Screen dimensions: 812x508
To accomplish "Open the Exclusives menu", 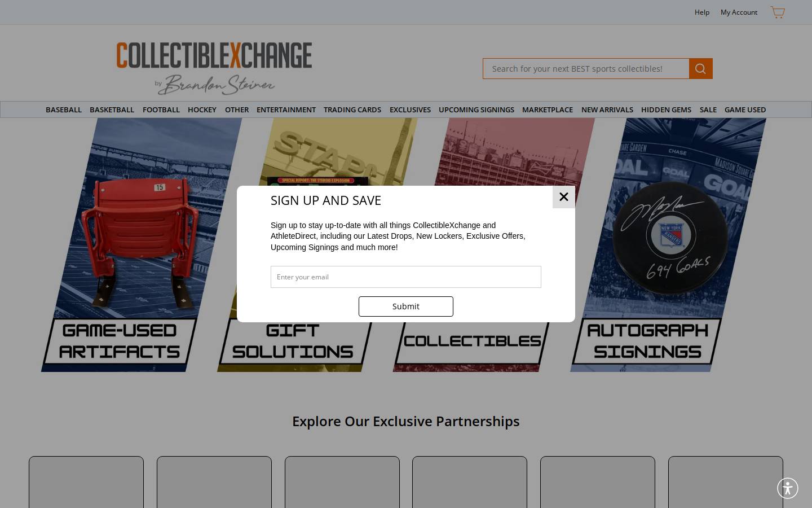I will (410, 110).
